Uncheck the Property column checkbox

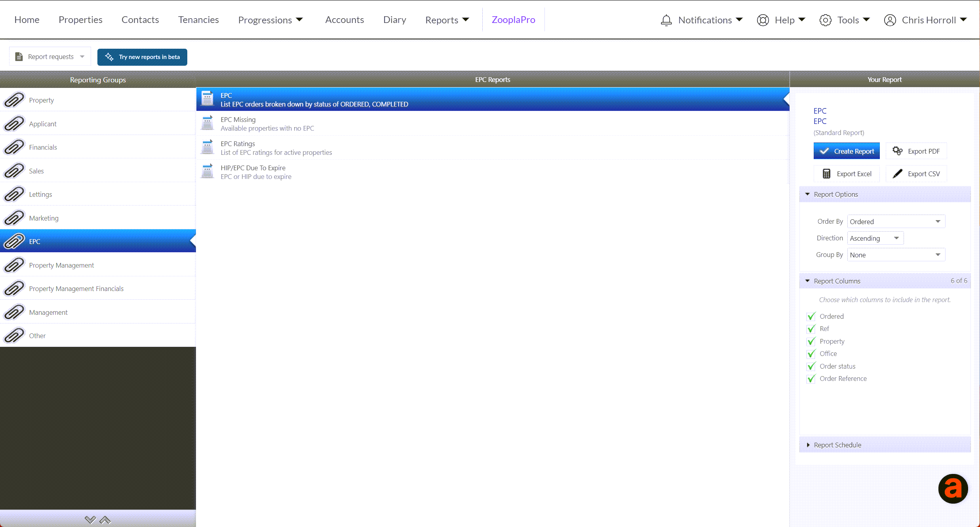811,341
